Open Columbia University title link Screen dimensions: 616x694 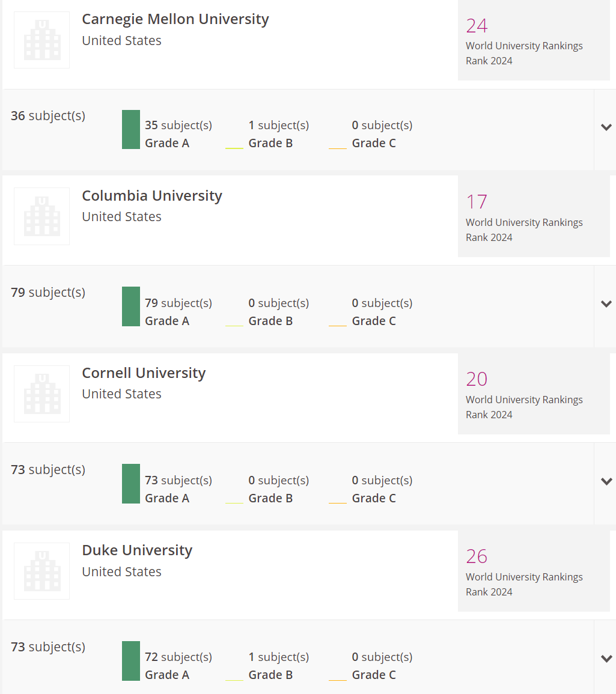(x=152, y=196)
